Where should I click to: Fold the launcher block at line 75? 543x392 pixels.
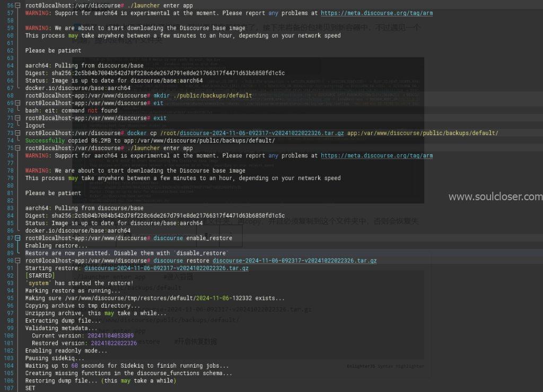click(x=18, y=148)
